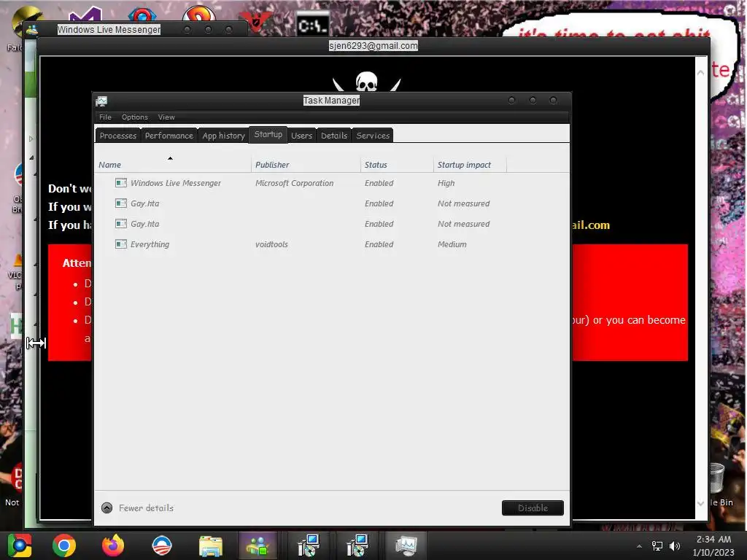This screenshot has height=560, width=747.
Task: Click the colorful Start button icon
Action: point(19,545)
